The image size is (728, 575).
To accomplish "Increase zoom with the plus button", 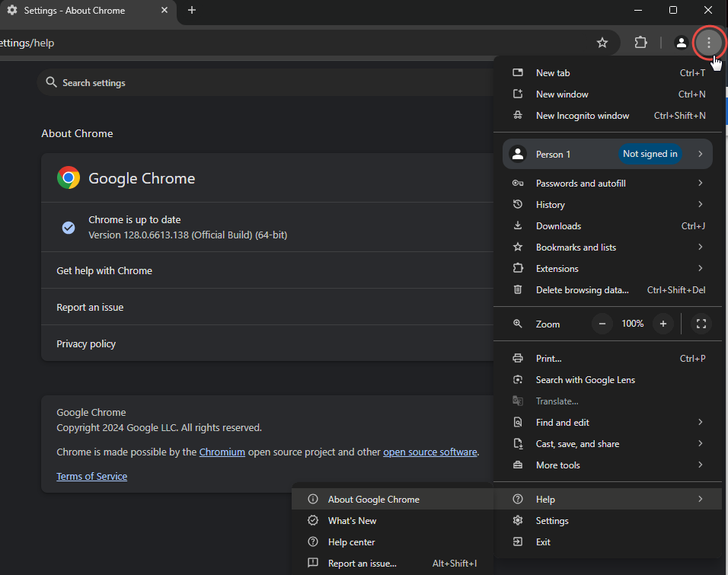I will [x=663, y=324].
